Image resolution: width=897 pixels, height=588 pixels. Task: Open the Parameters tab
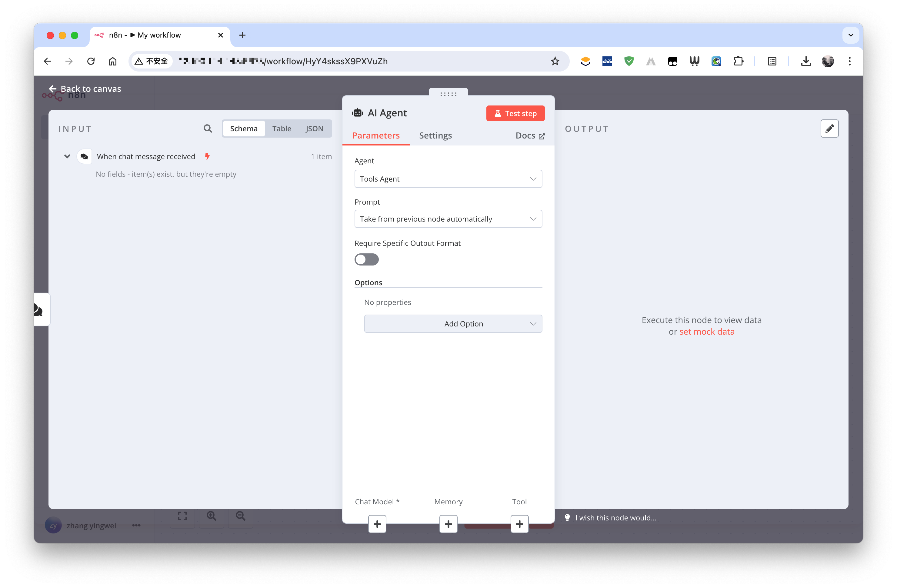click(x=376, y=135)
